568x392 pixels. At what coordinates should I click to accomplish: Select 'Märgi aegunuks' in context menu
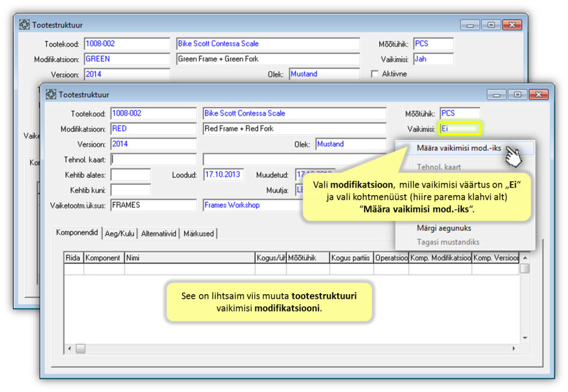click(x=444, y=228)
